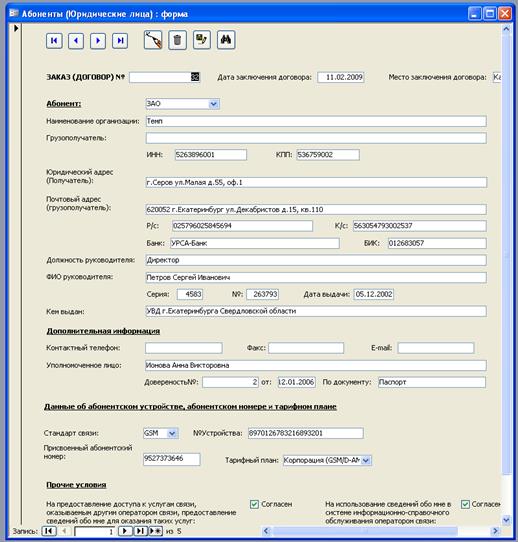Click the Должность руководителя field Директор
The height and width of the screenshot is (542, 518).
click(316, 260)
